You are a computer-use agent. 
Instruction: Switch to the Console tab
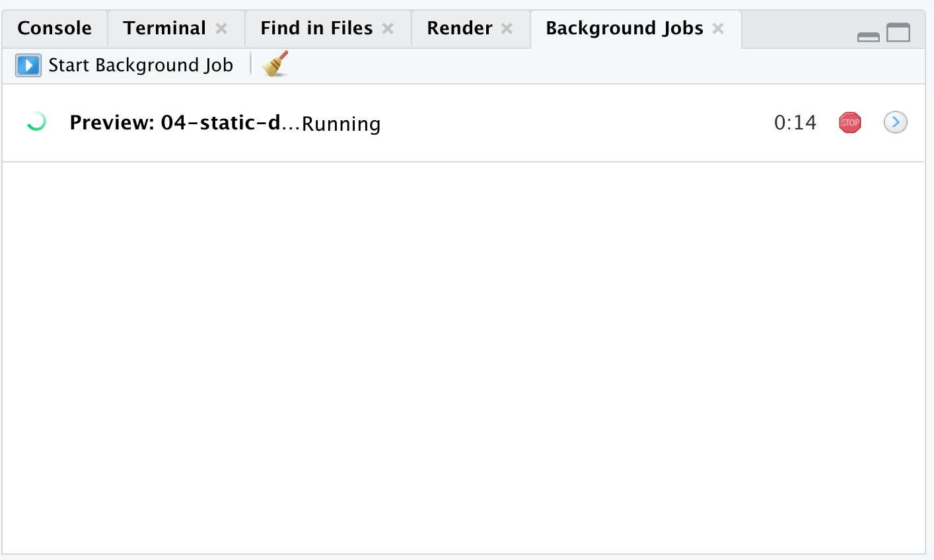(54, 28)
